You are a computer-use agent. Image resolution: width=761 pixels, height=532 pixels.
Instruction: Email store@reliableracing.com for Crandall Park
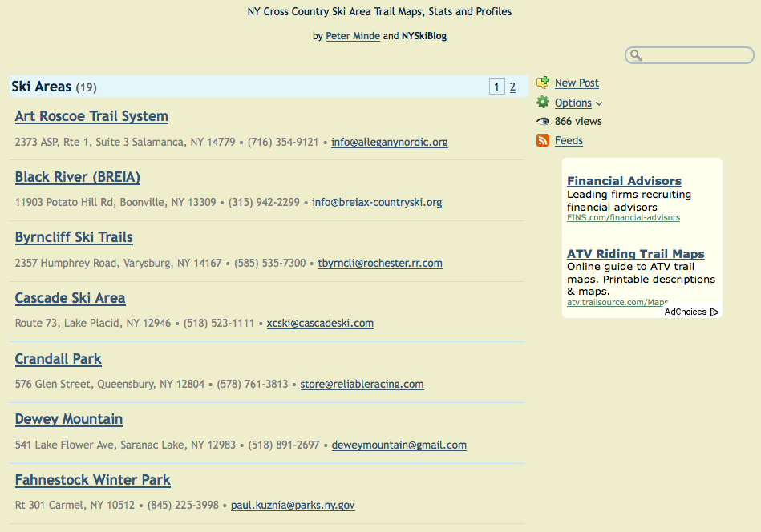[362, 385]
